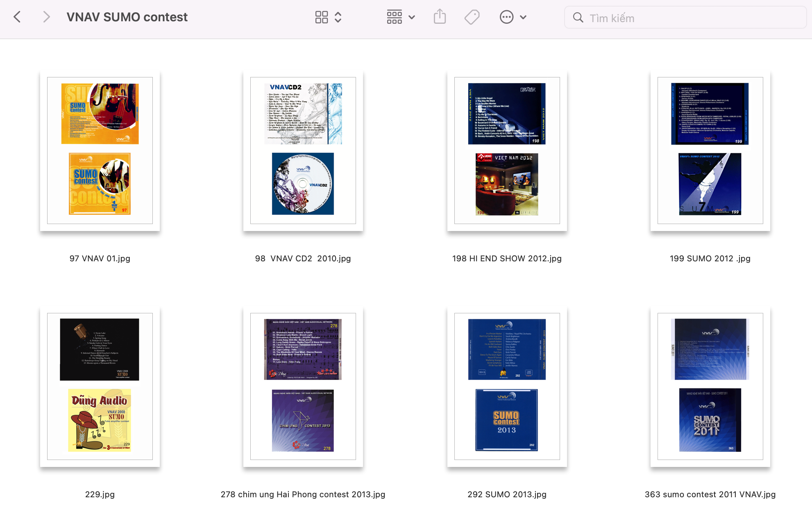The width and height of the screenshot is (812, 512).
Task: Expand the actions menu chevron
Action: click(523, 18)
